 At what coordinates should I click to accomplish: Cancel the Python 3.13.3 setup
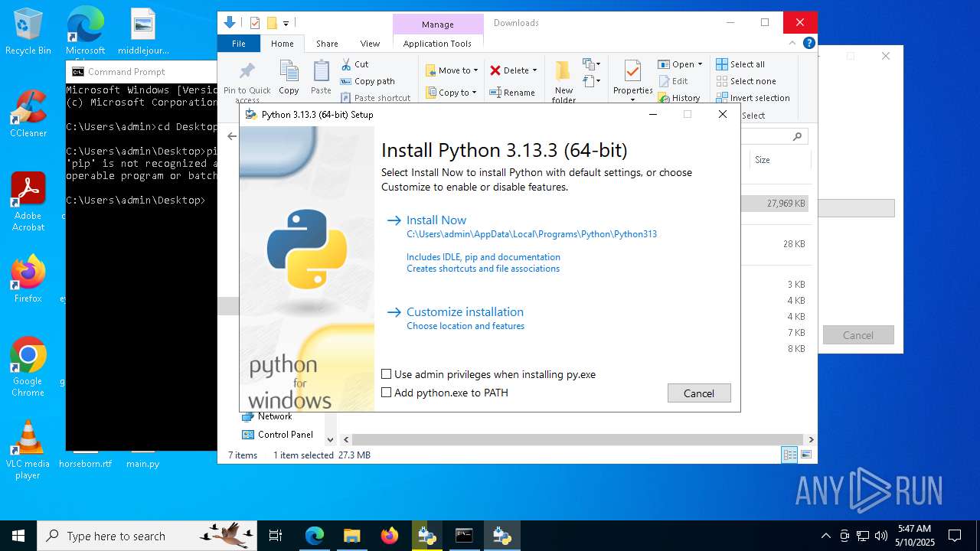699,393
